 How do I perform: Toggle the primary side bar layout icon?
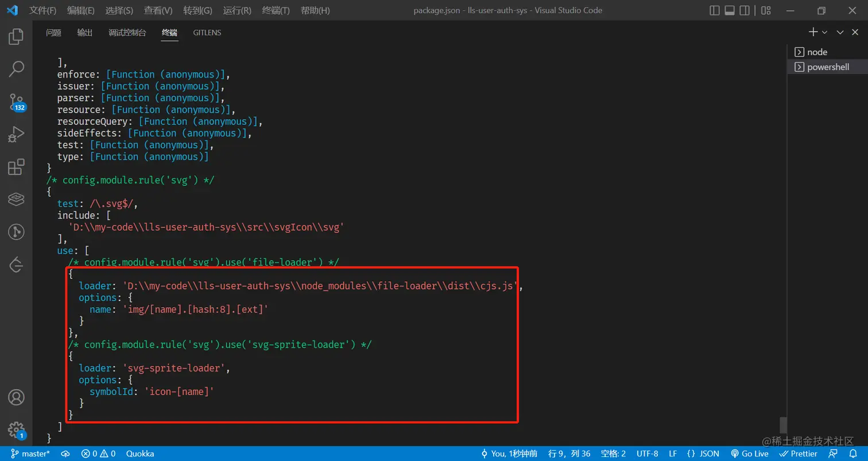[x=715, y=10]
